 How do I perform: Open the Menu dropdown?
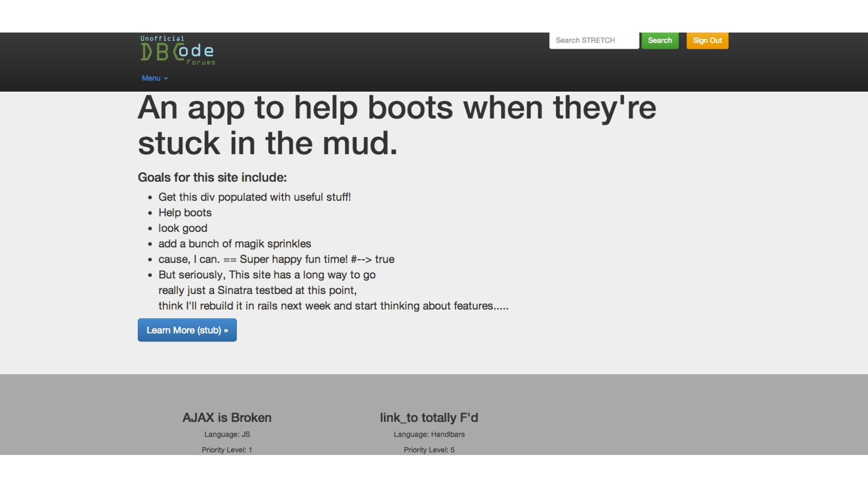[x=151, y=78]
